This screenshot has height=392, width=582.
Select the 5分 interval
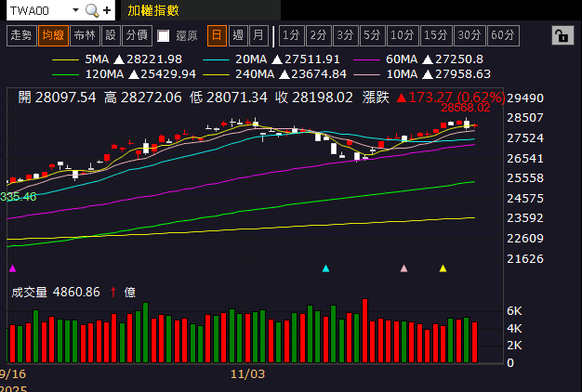click(x=372, y=35)
